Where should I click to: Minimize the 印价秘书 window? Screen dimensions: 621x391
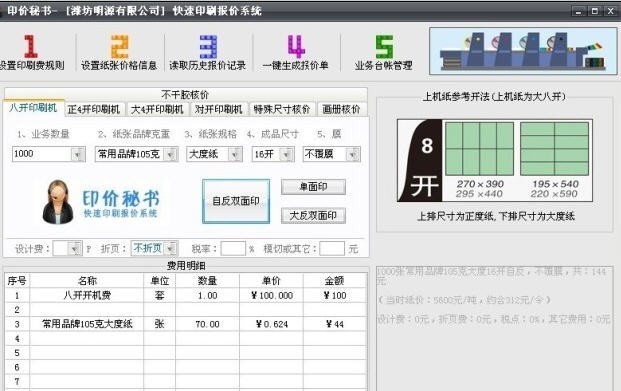579,11
